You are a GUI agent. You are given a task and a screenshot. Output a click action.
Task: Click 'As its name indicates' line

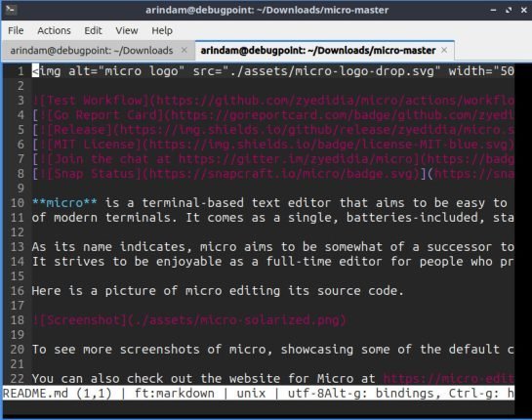pos(272,246)
